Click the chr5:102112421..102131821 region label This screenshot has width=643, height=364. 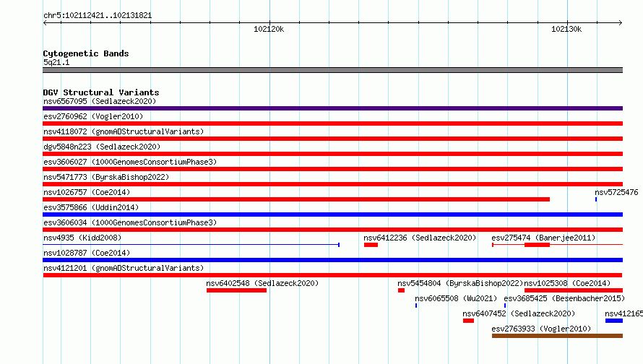(x=98, y=16)
